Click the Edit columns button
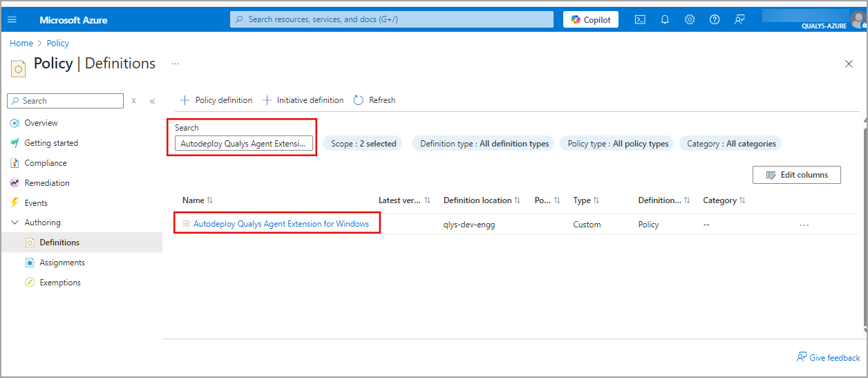Screen dimensions: 868x378 point(796,175)
